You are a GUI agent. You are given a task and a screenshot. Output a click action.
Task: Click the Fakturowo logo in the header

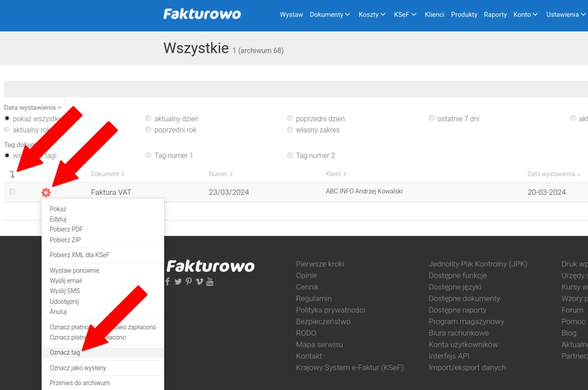click(x=202, y=14)
